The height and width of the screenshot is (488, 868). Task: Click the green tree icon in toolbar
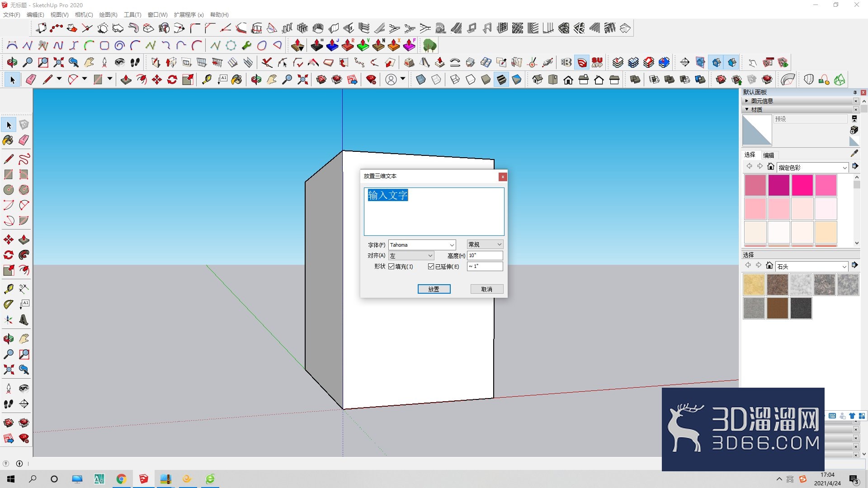tap(429, 46)
